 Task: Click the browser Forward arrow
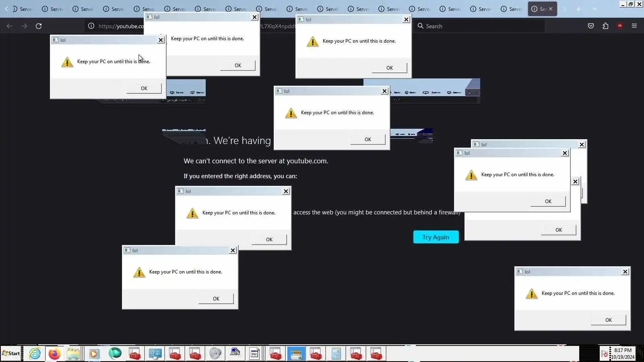click(x=24, y=26)
